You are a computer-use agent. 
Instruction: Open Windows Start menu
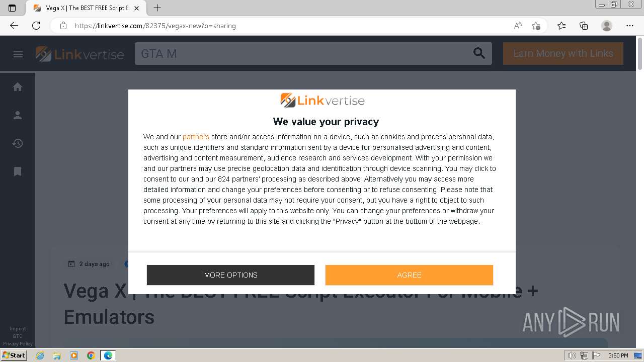tap(14, 355)
